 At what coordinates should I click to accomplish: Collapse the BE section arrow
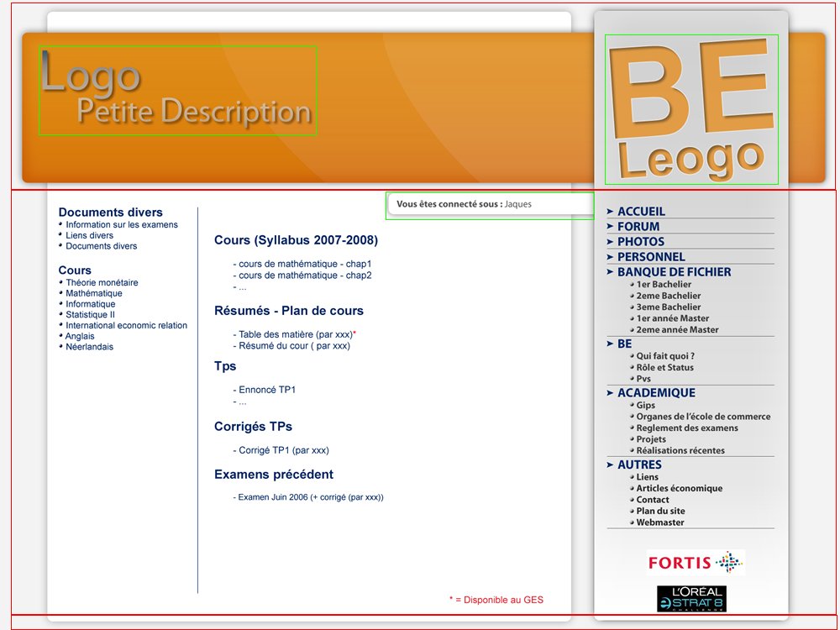pos(610,344)
